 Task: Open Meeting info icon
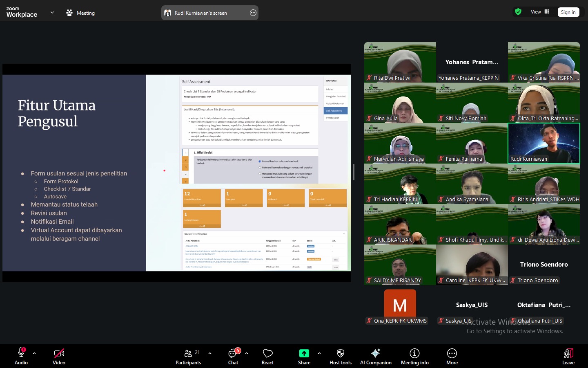(x=414, y=354)
